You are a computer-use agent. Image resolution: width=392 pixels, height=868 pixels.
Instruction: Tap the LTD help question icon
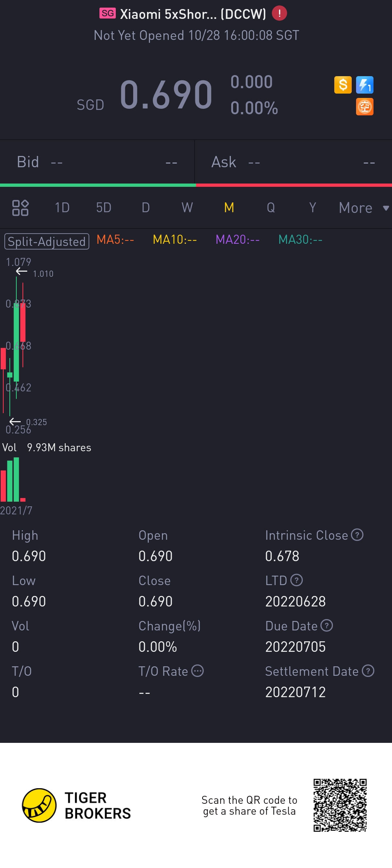[x=297, y=580]
